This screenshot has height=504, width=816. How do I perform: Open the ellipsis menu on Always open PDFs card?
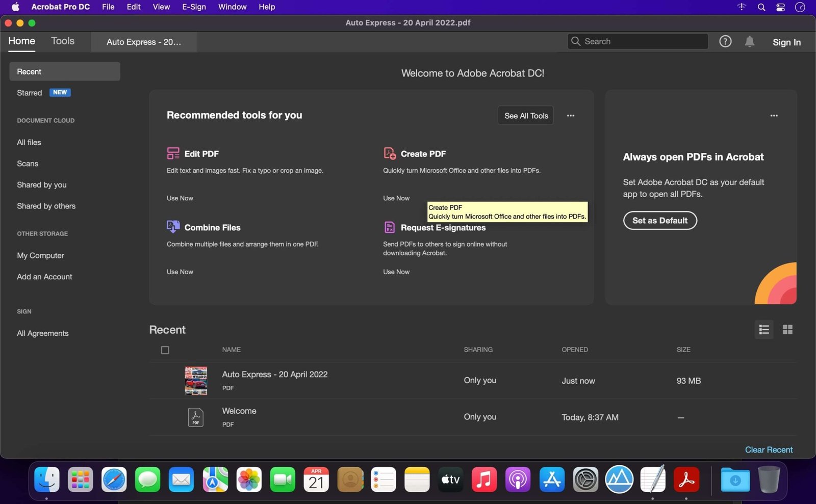point(774,116)
